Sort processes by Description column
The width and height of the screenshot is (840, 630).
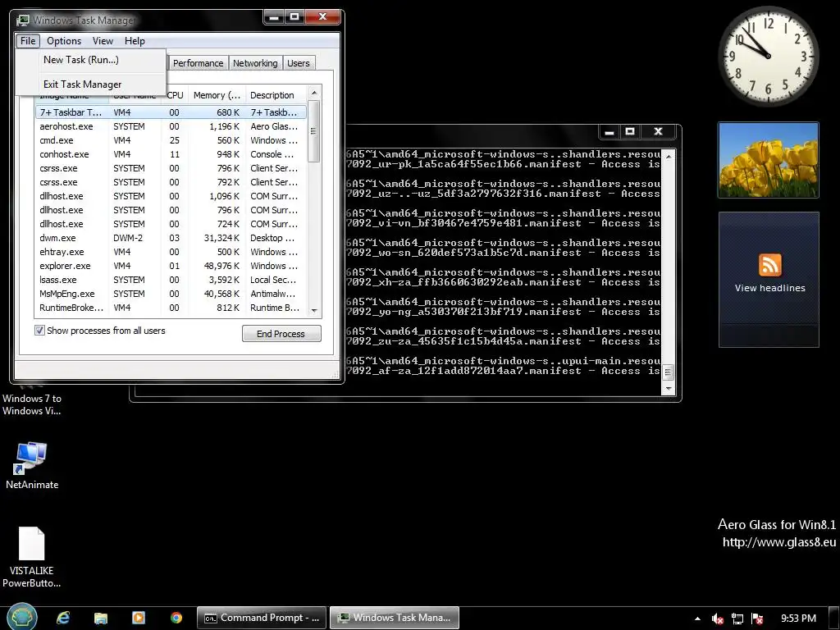[276, 95]
